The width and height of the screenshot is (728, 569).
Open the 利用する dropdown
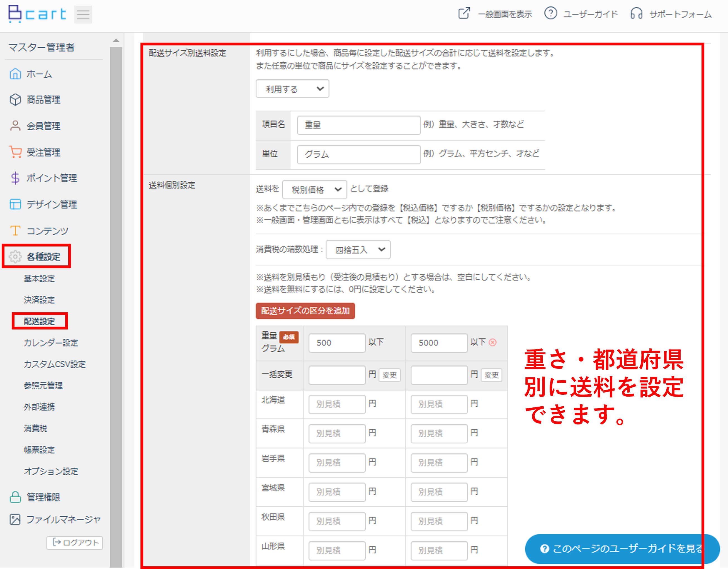tap(292, 89)
